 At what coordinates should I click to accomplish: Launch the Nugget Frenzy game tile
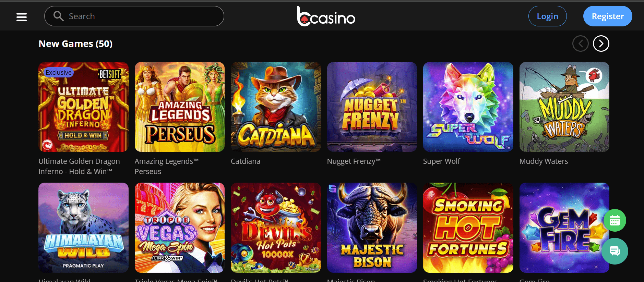(x=372, y=107)
